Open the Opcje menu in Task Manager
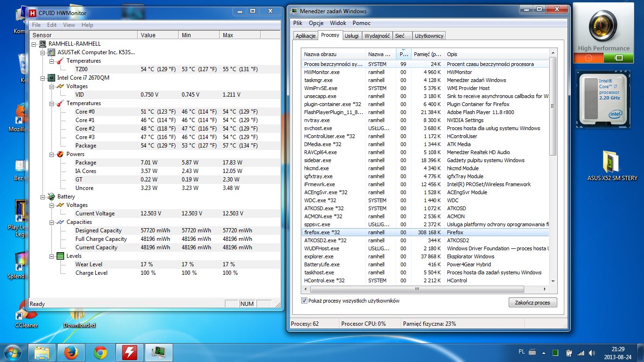644x362 pixels. click(316, 23)
